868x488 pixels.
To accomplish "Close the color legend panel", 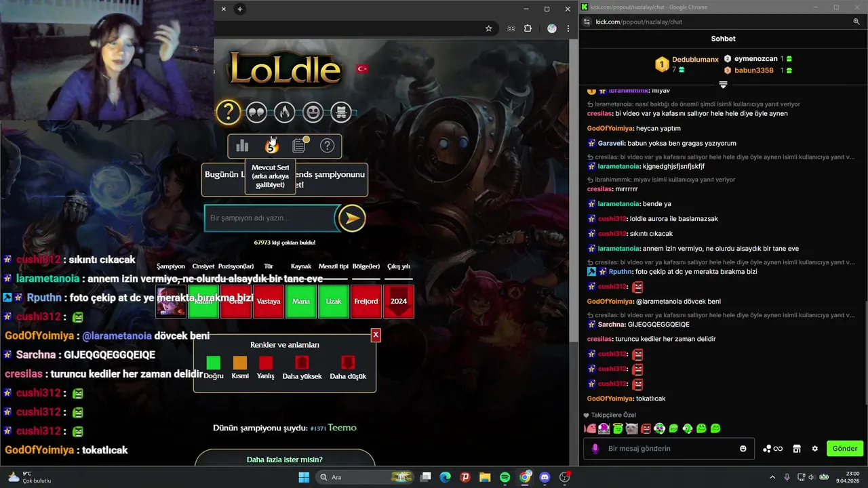I will pos(376,335).
